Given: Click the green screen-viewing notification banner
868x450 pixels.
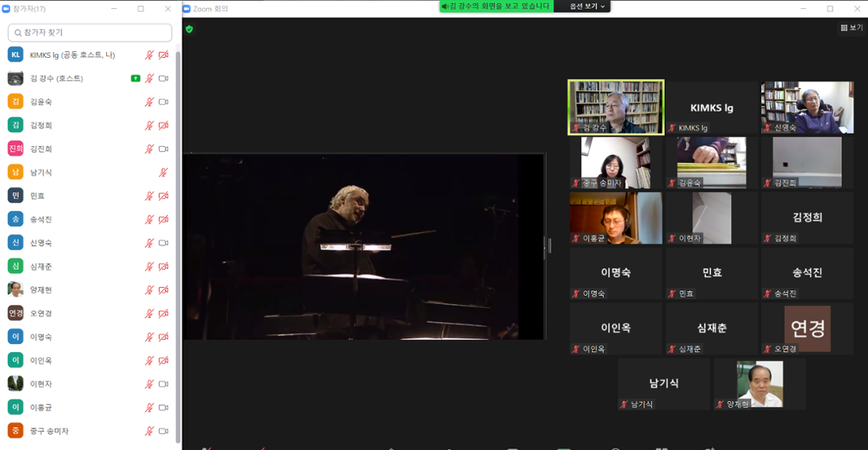Looking at the screenshot, I should point(496,7).
